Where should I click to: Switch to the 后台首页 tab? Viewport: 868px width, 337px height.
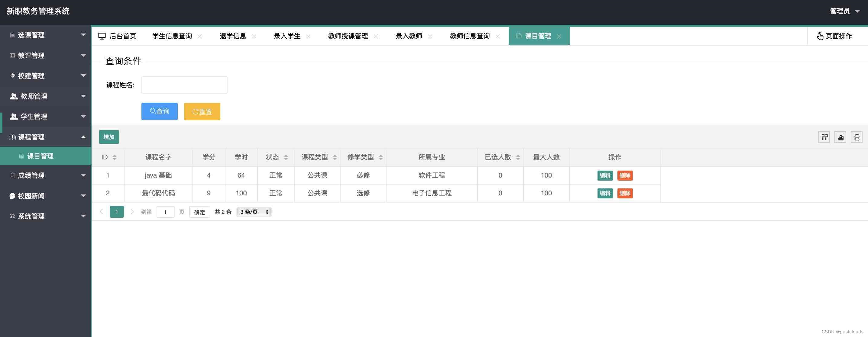pos(117,36)
